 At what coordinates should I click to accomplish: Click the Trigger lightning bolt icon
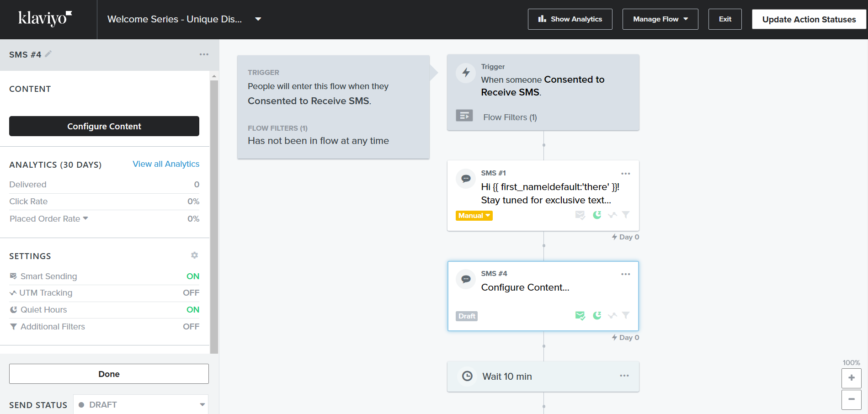click(466, 72)
